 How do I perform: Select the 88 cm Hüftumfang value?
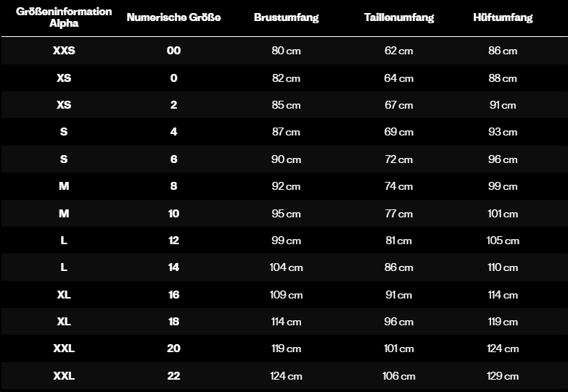pyautogui.click(x=503, y=78)
